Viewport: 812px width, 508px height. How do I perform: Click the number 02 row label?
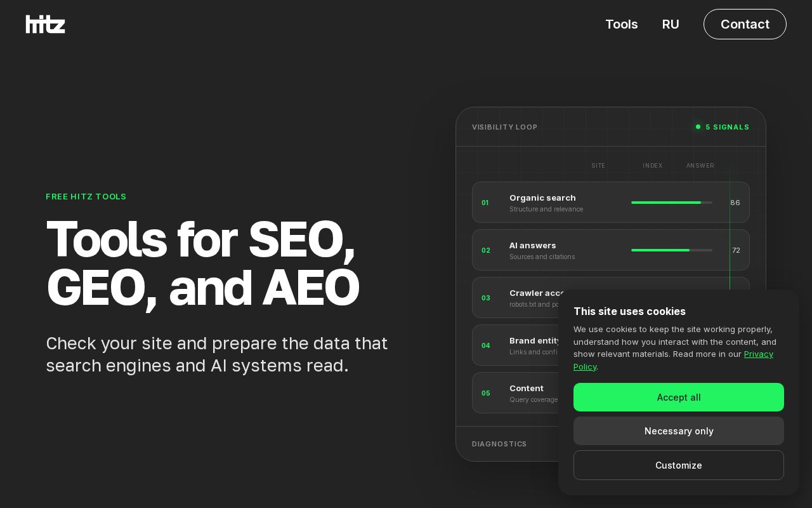click(486, 250)
